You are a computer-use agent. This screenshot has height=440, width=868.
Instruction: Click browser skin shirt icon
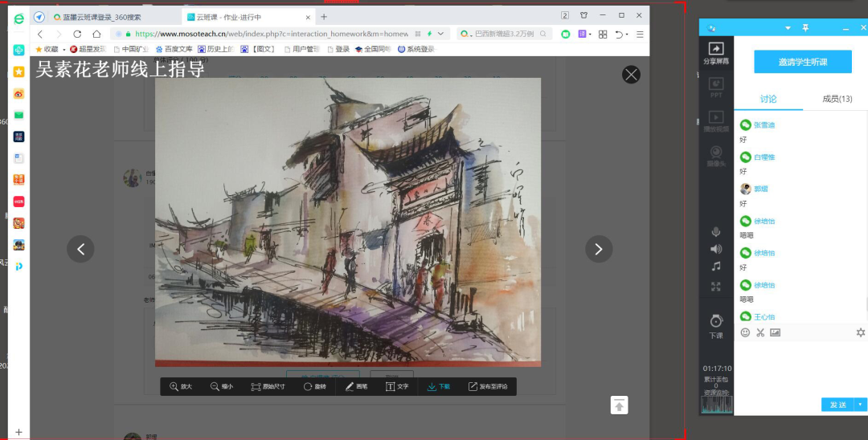tap(583, 15)
